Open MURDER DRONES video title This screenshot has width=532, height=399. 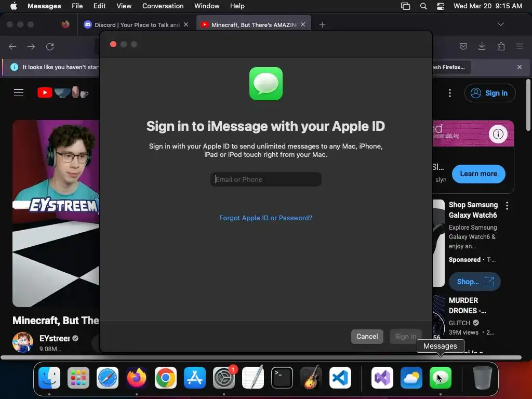467,305
